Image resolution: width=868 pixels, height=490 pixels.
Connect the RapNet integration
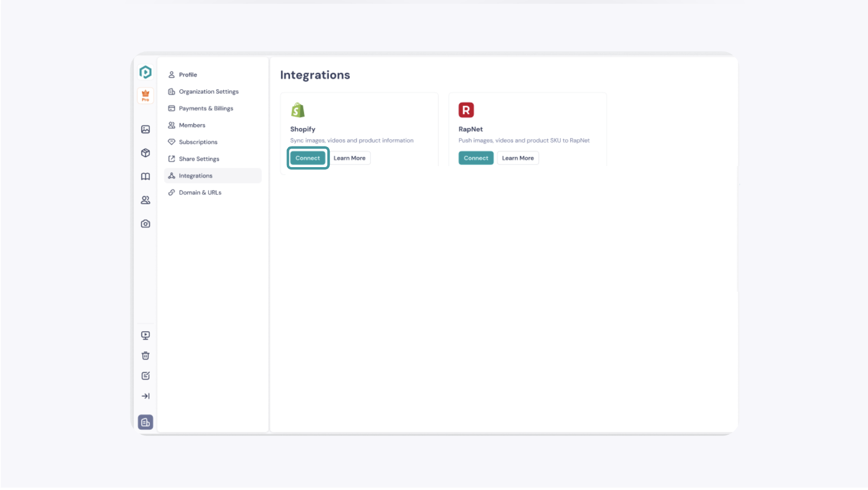(x=476, y=158)
